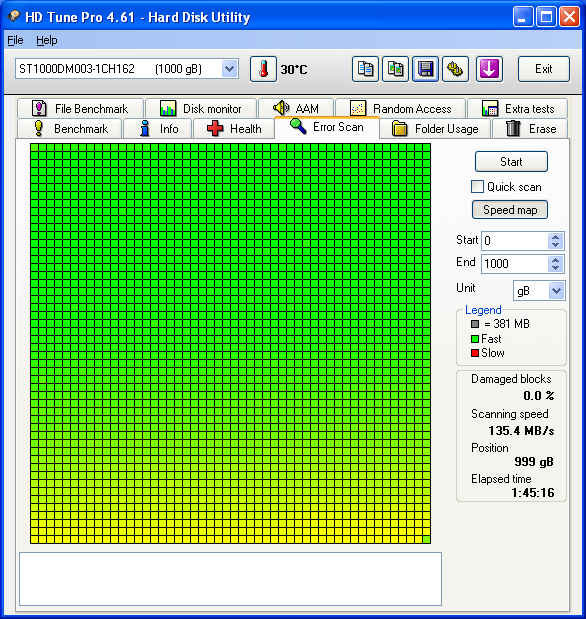Open the File menu
Image resolution: width=586 pixels, height=619 pixels.
15,40
